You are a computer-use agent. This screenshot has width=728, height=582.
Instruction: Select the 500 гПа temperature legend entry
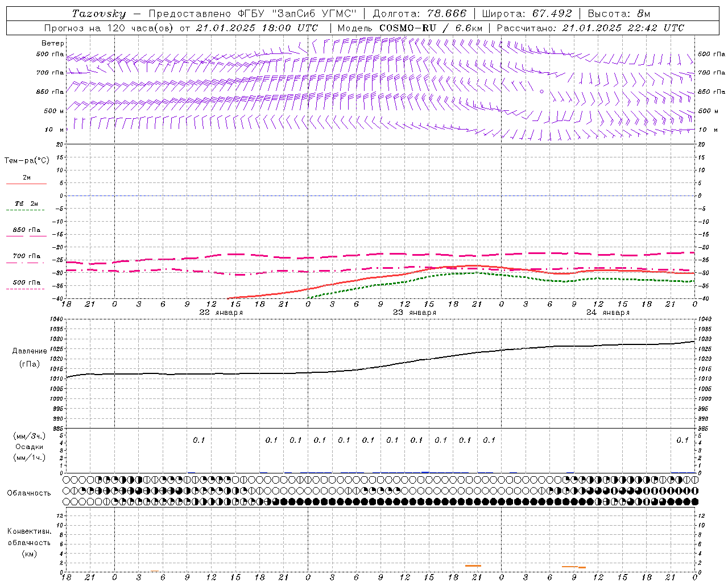pos(26,282)
